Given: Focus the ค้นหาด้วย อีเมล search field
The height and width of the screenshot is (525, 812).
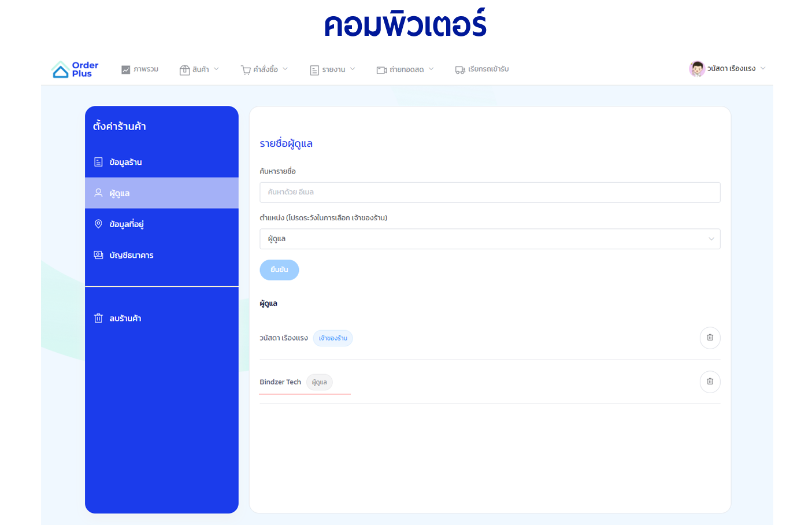Looking at the screenshot, I should [490, 193].
